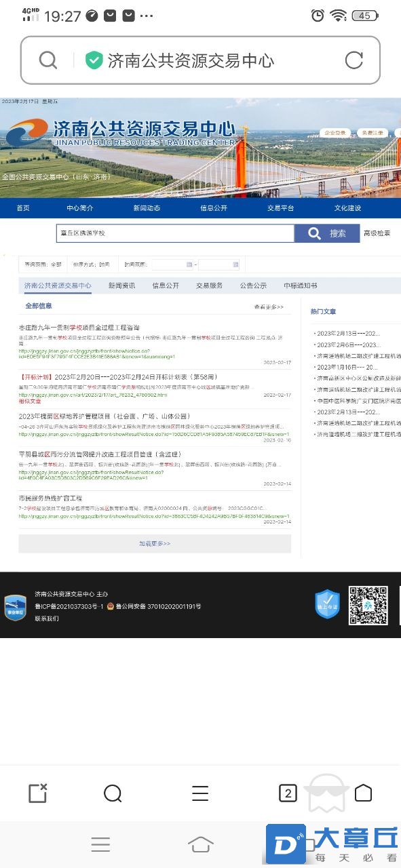Viewport: 401px width, 868px height.
Task: Click the police badge icon beside 鲁公网安备
Action: coord(111,606)
